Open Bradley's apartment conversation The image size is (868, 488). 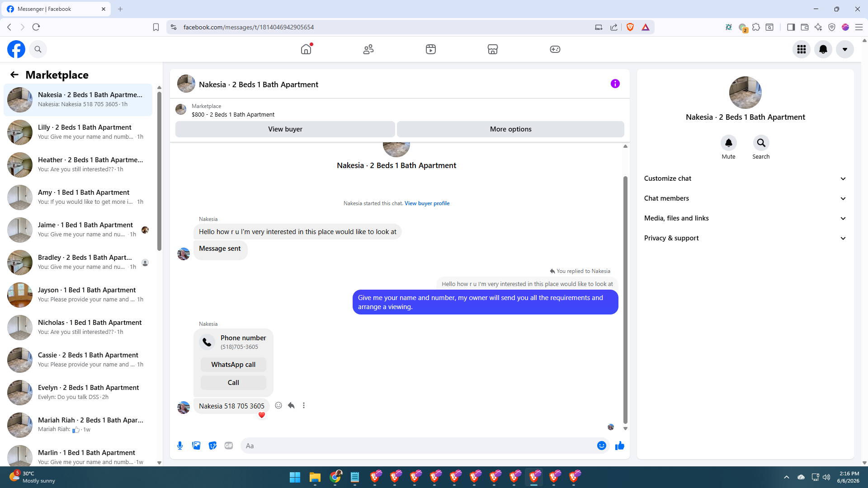point(78,263)
